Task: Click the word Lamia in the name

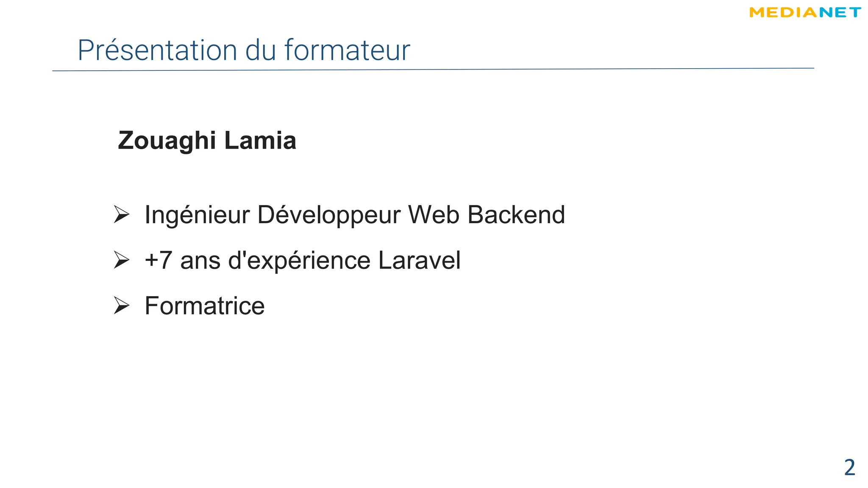Action: pos(260,141)
